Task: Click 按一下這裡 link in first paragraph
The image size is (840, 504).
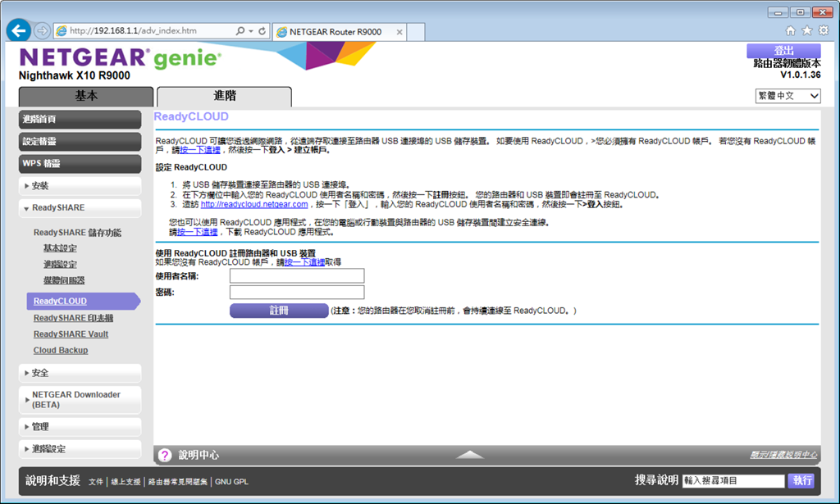Action: pyautogui.click(x=200, y=150)
